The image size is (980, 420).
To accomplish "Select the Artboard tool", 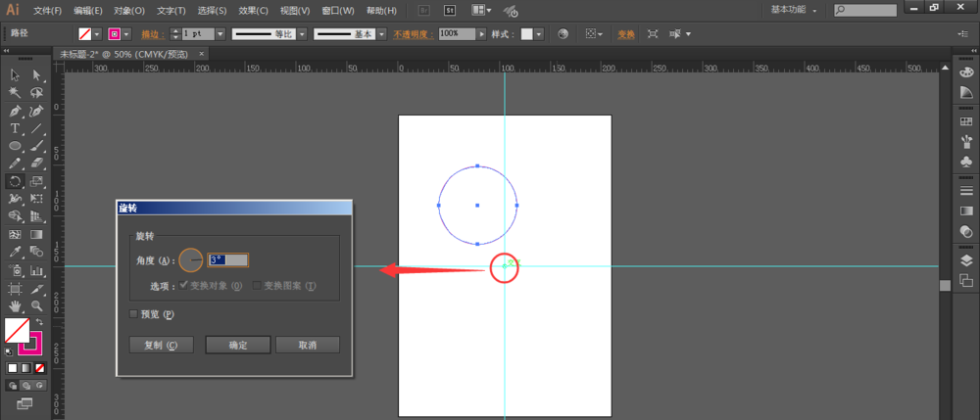I will pyautogui.click(x=15, y=288).
